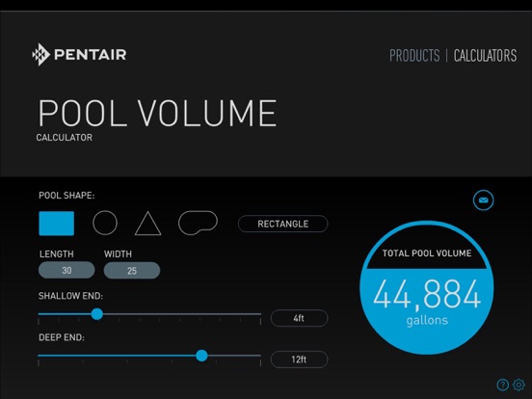The width and height of the screenshot is (532, 399).
Task: Edit the Length field showing 30
Action: (66, 271)
